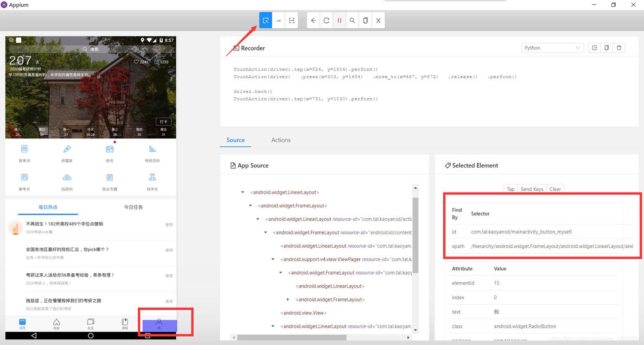Expand the collapsed FrameLayout tree node
This screenshot has height=345, width=644.
click(288, 300)
